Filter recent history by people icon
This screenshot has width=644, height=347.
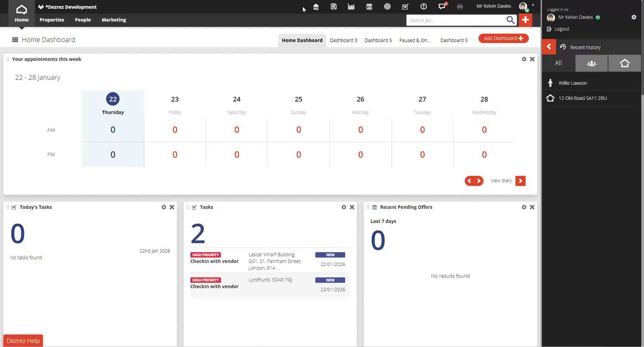pos(592,63)
